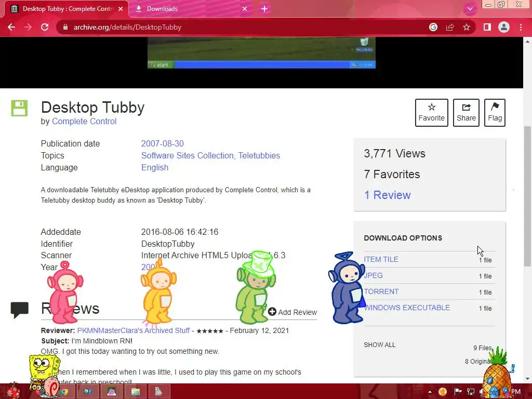
Task: Jump to the 1 Review link
Action: pos(387,195)
